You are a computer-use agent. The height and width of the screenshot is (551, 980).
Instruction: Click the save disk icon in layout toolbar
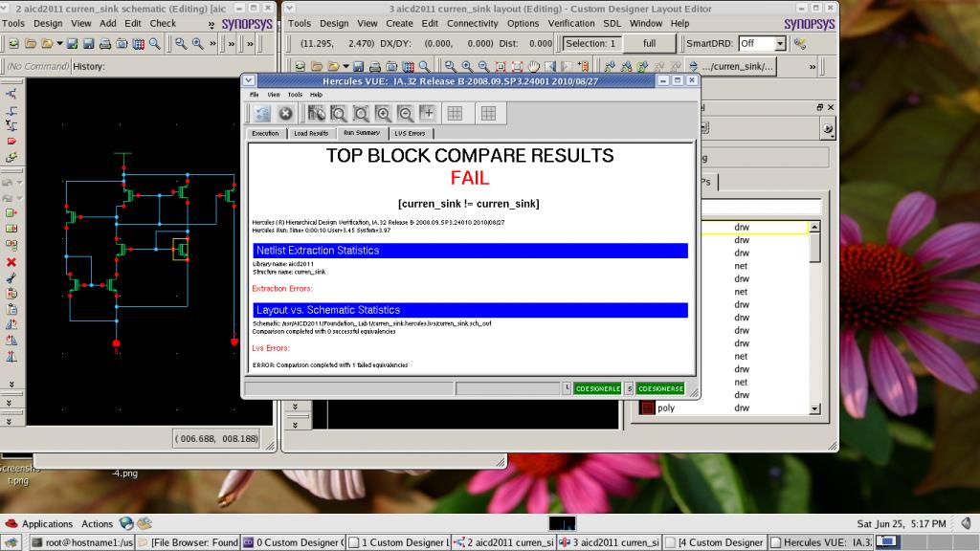[x=358, y=66]
